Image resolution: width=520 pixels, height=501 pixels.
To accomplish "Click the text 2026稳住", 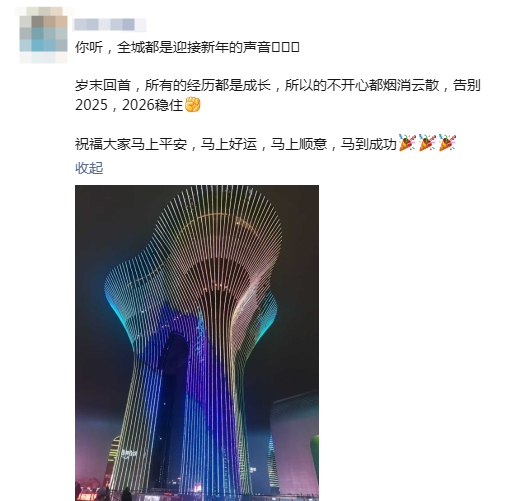I will pos(153,105).
